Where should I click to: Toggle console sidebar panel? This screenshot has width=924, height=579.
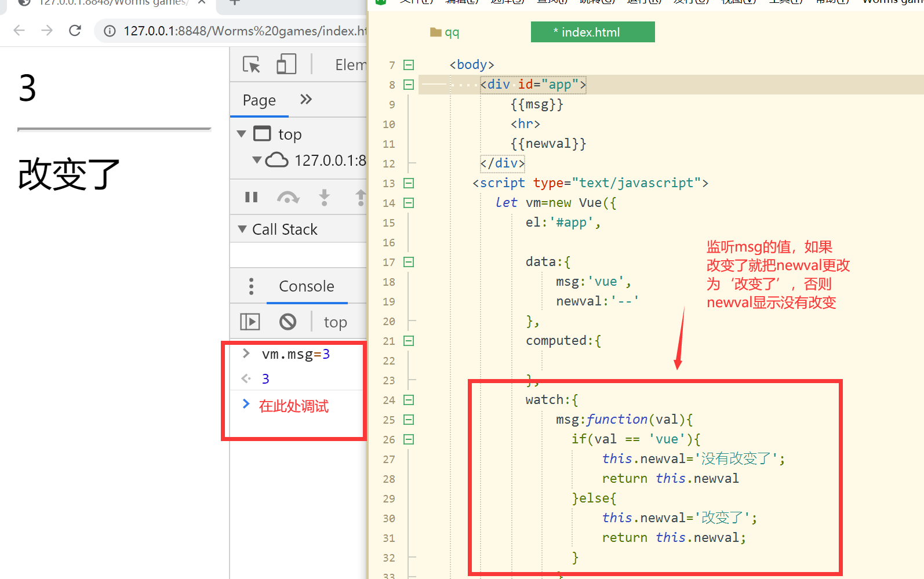coord(250,322)
